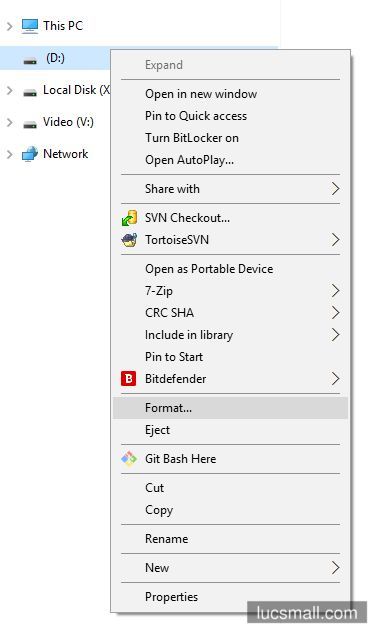Open the TortoiseSVN submenu arrow

pos(335,240)
